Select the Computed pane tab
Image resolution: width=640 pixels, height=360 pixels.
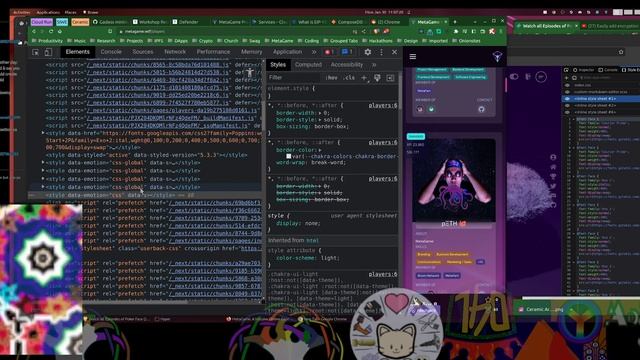pyautogui.click(x=308, y=64)
